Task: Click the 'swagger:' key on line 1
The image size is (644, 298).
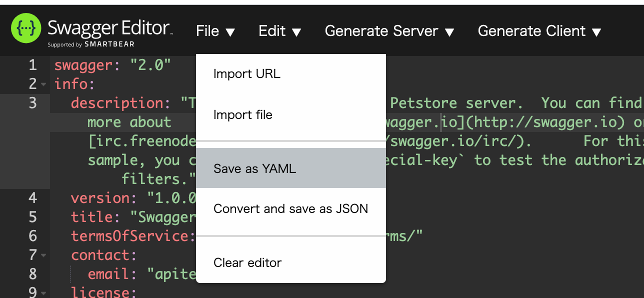Action: coord(88,65)
